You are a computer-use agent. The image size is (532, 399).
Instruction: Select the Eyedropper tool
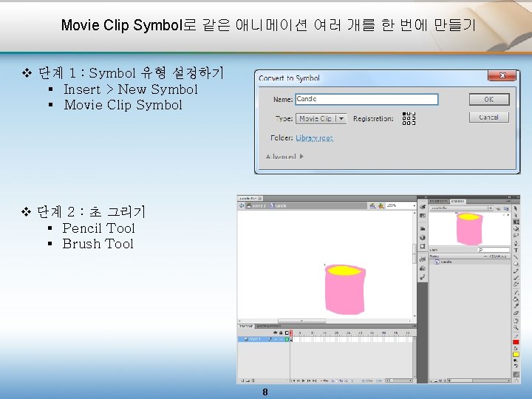click(516, 306)
